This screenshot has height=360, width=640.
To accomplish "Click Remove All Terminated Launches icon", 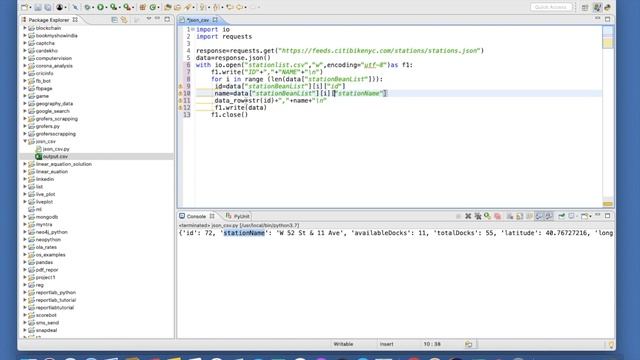I will 478,216.
